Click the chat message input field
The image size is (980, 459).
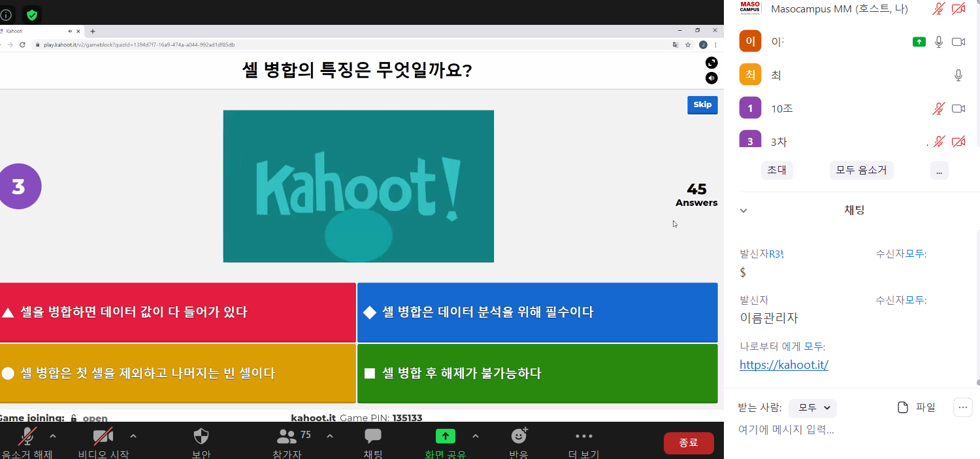pyautogui.click(x=843, y=430)
